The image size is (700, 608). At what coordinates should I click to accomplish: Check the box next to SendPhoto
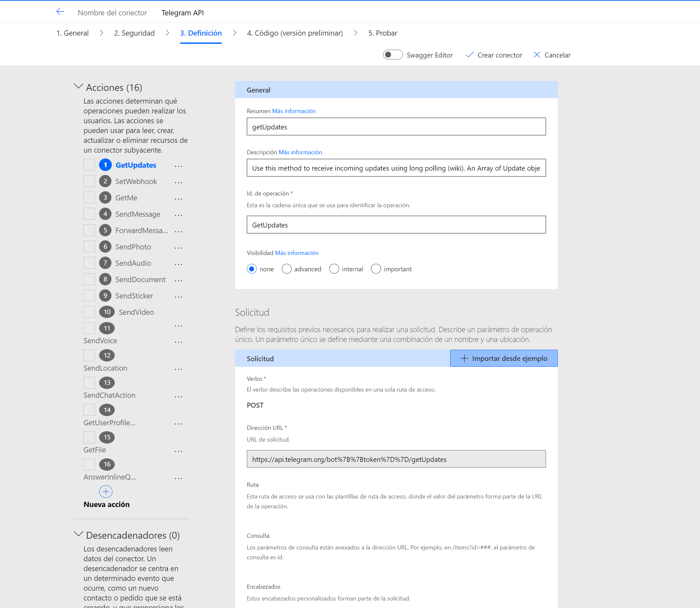(89, 246)
